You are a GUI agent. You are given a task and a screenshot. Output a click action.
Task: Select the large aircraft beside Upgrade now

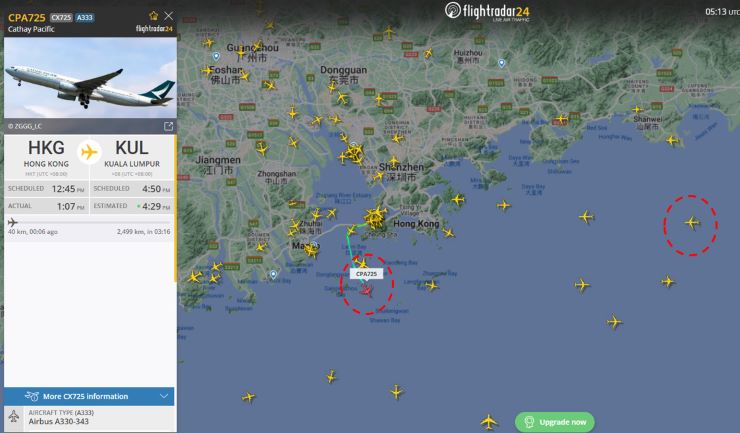tap(489, 421)
